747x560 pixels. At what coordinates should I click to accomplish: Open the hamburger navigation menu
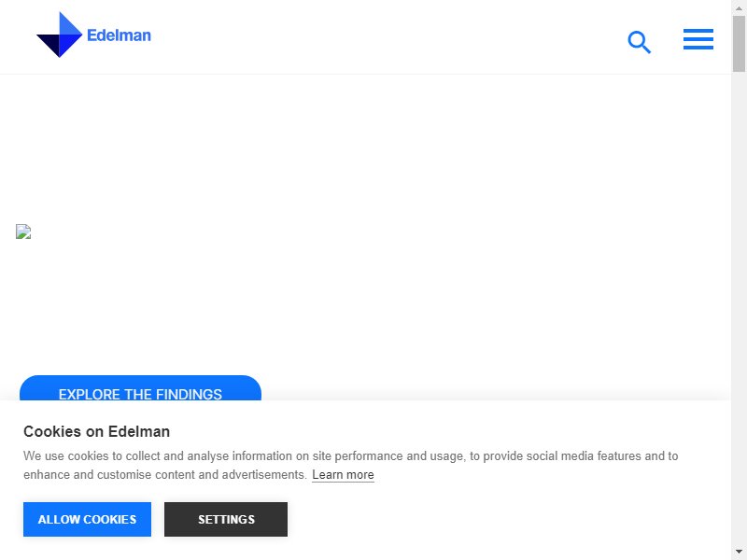point(698,39)
